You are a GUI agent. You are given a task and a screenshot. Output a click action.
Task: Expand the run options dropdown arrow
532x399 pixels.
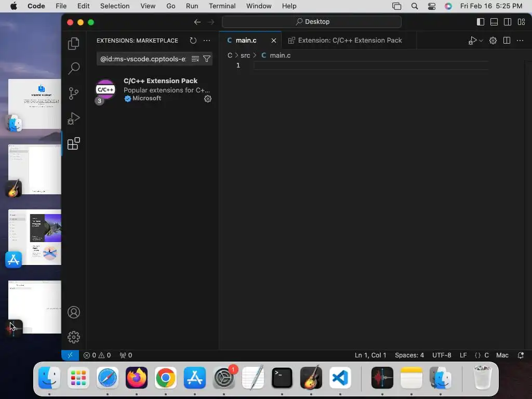481,41
